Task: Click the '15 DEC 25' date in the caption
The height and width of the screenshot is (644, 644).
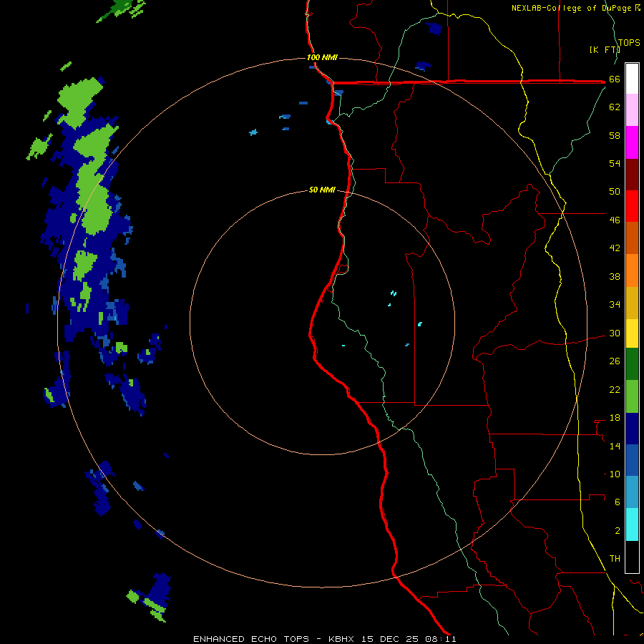Action: (390, 639)
